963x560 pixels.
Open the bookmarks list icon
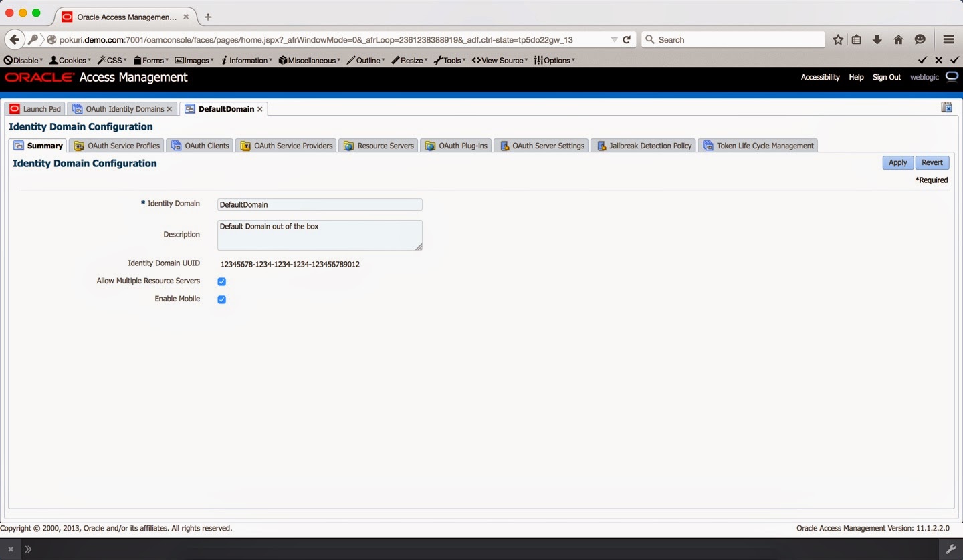pyautogui.click(x=857, y=39)
